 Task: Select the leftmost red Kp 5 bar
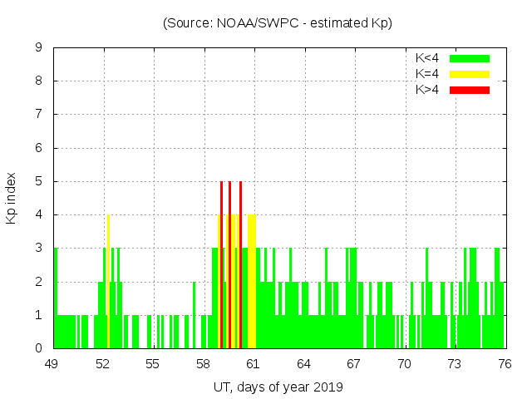(x=221, y=266)
